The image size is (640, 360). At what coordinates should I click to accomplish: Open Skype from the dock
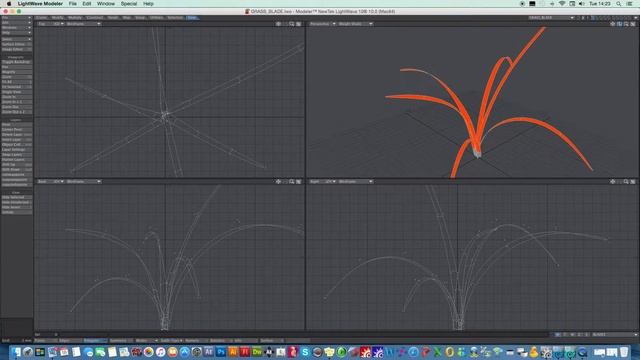pyautogui.click(x=305, y=352)
